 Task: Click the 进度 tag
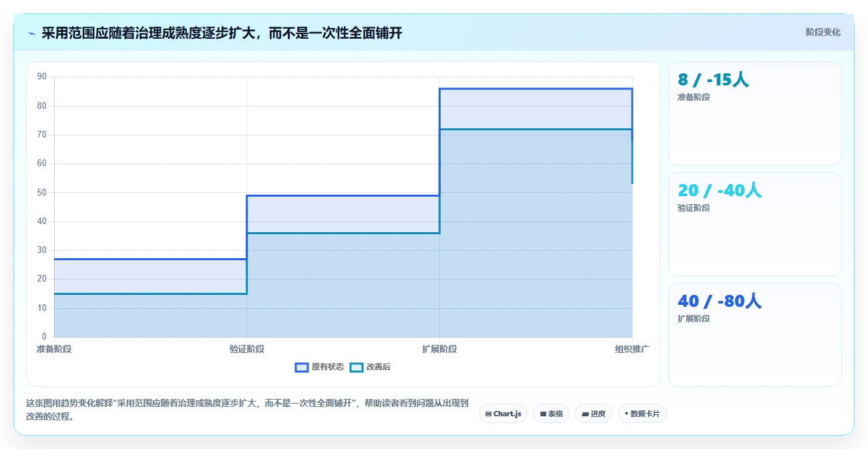pos(593,414)
